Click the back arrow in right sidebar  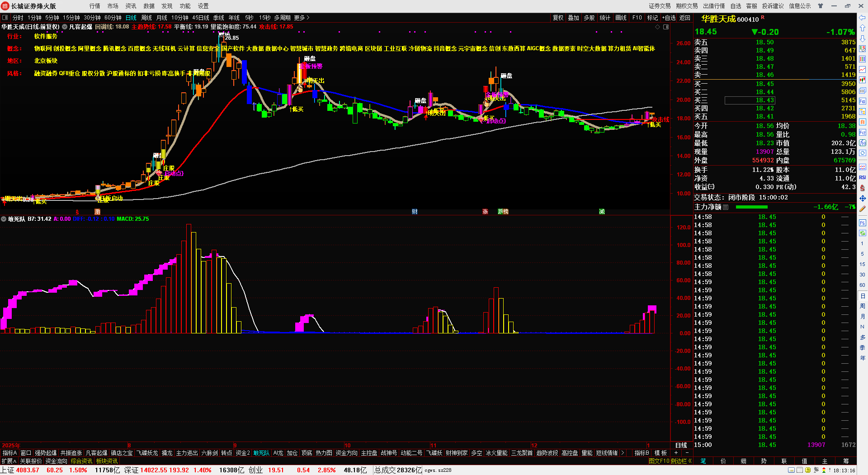tap(863, 18)
